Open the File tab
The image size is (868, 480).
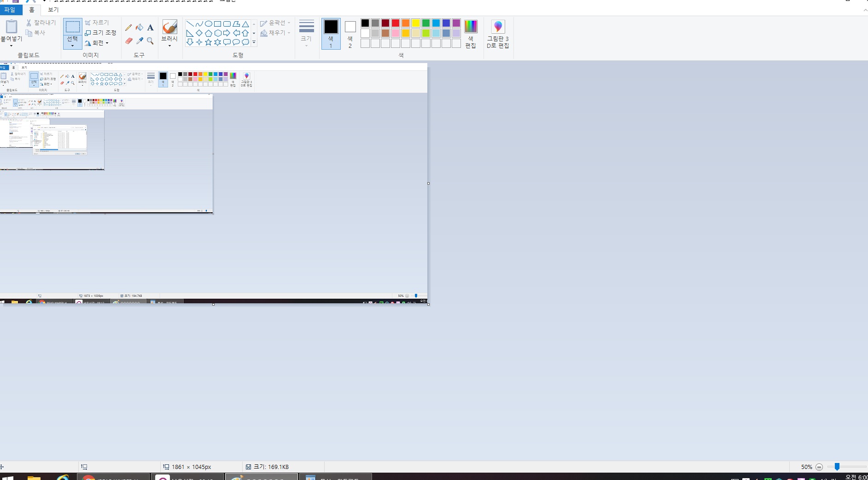(10, 10)
